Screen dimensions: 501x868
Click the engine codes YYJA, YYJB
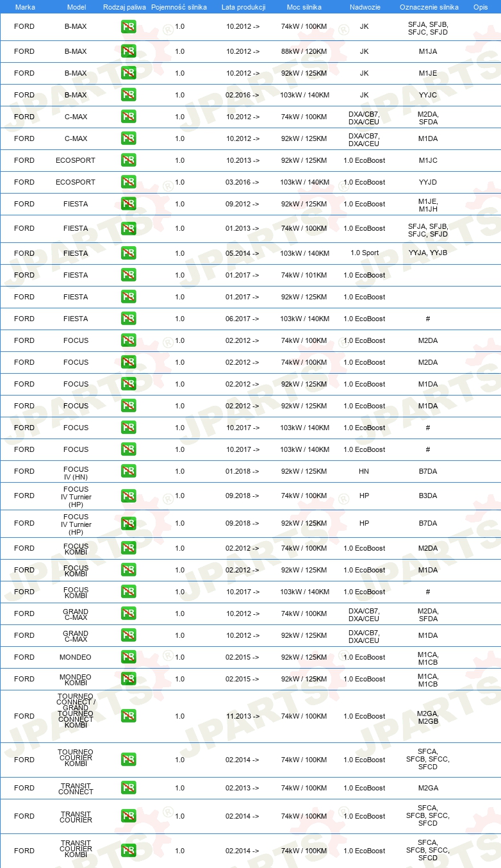coord(428,253)
